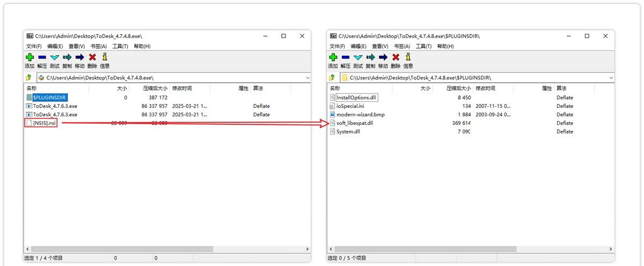Select soft_libexpat.dll file name
This screenshot has width=644, height=266.
pyautogui.click(x=354, y=123)
